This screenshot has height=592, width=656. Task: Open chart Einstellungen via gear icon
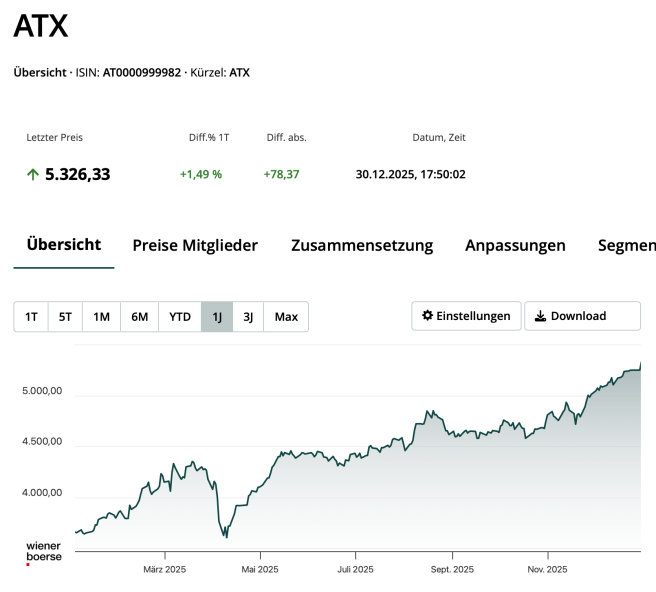coord(428,316)
